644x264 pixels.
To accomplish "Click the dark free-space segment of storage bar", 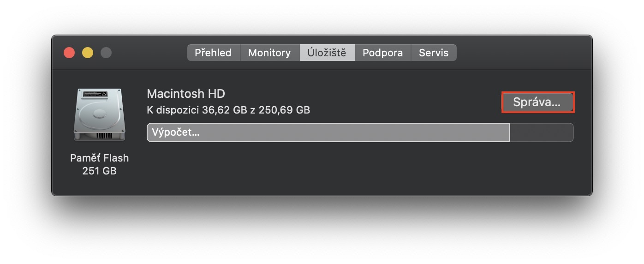I will tap(541, 133).
